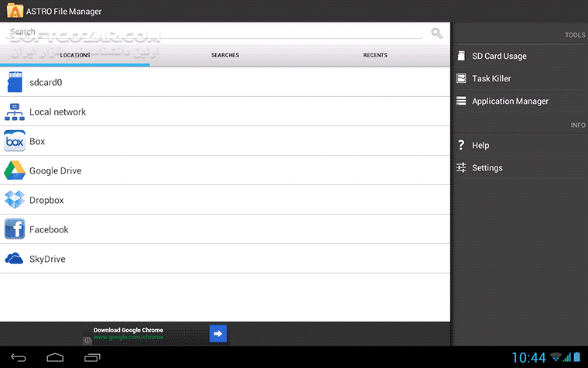Viewport: 588px width, 368px height.
Task: Tap the Android home button
Action: (55, 357)
